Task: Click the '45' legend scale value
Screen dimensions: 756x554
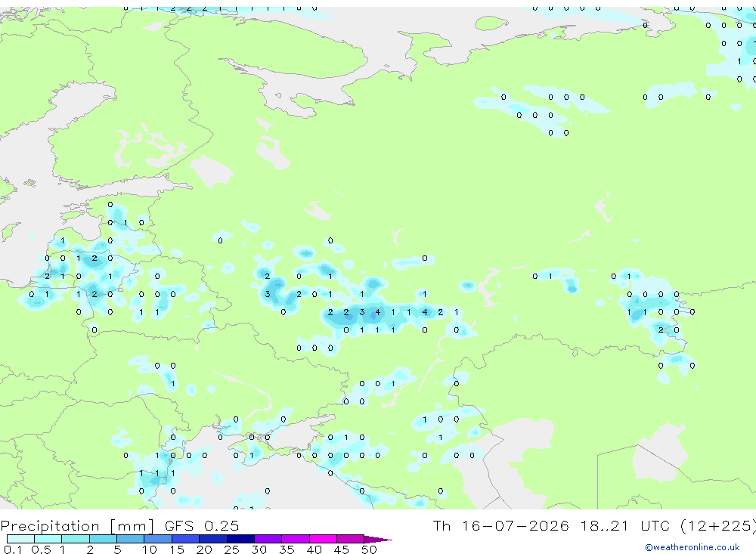Action: pos(342,549)
